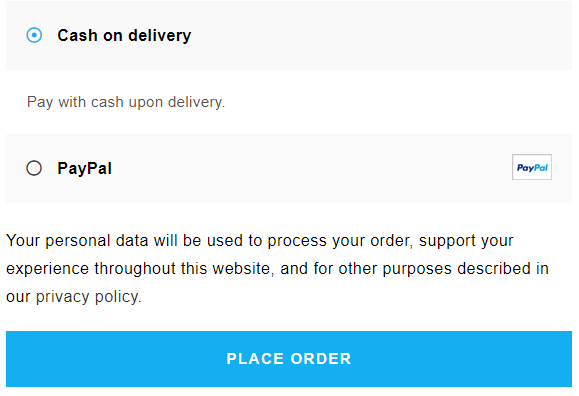Select the Cash on delivery radio button

pyautogui.click(x=34, y=35)
